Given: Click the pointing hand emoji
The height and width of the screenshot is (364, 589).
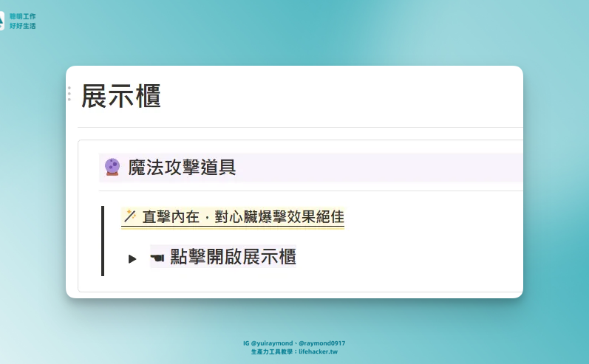Looking at the screenshot, I should [157, 257].
